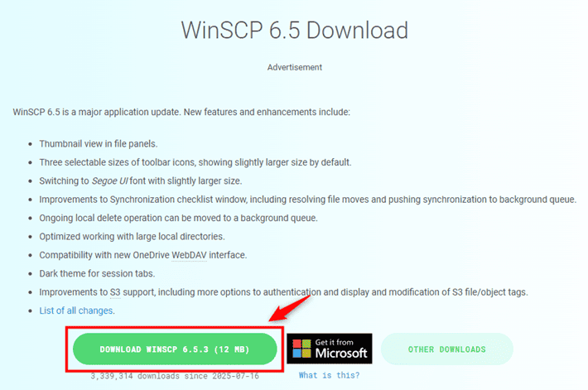Click the dotted-underlined WebDAV term
The height and width of the screenshot is (390, 588).
coord(189,255)
